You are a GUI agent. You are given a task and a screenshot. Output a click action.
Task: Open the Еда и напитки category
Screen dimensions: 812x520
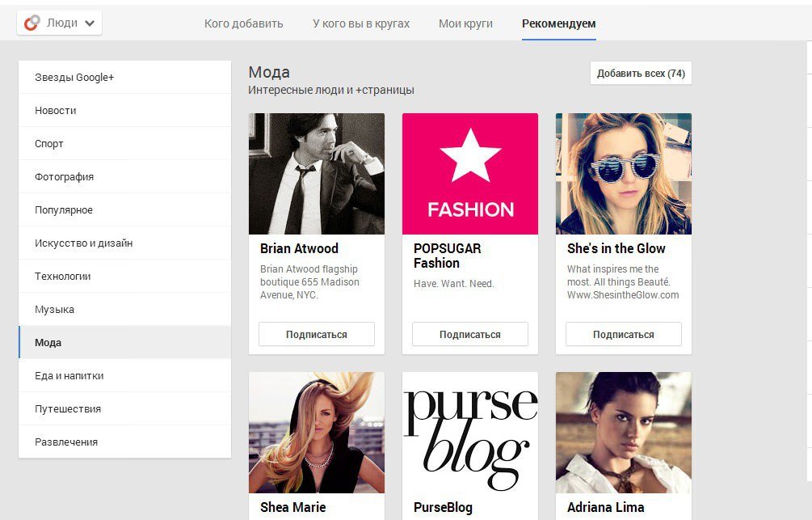[x=69, y=376]
